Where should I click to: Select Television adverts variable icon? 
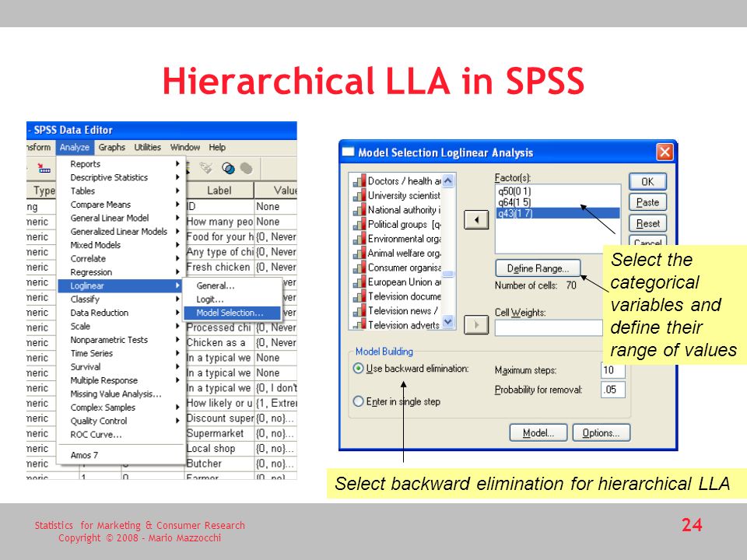point(359,325)
